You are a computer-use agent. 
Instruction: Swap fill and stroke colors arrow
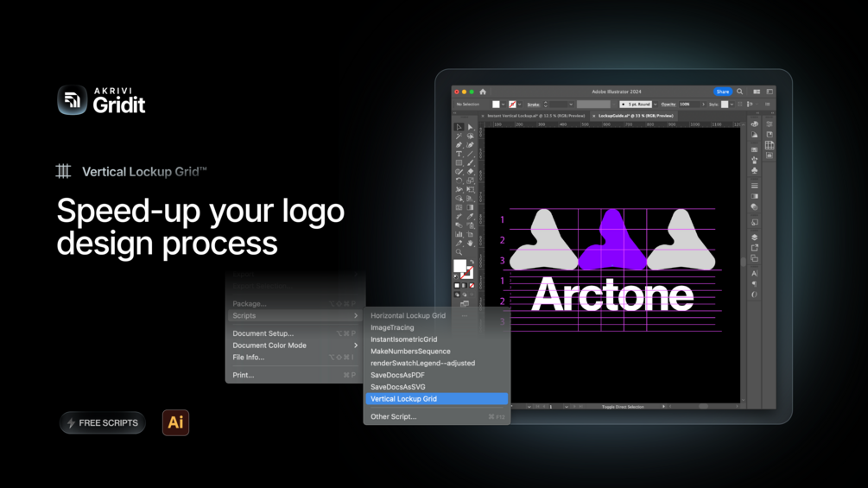pos(472,262)
